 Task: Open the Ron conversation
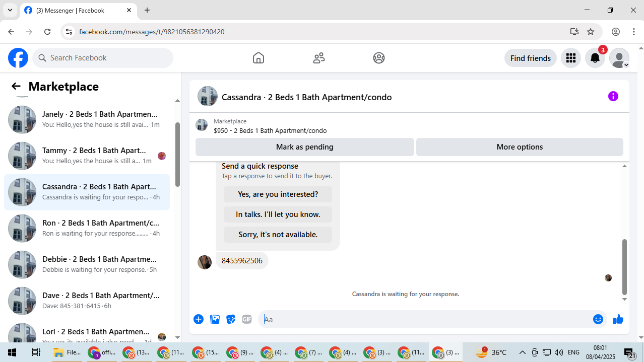pos(87,229)
